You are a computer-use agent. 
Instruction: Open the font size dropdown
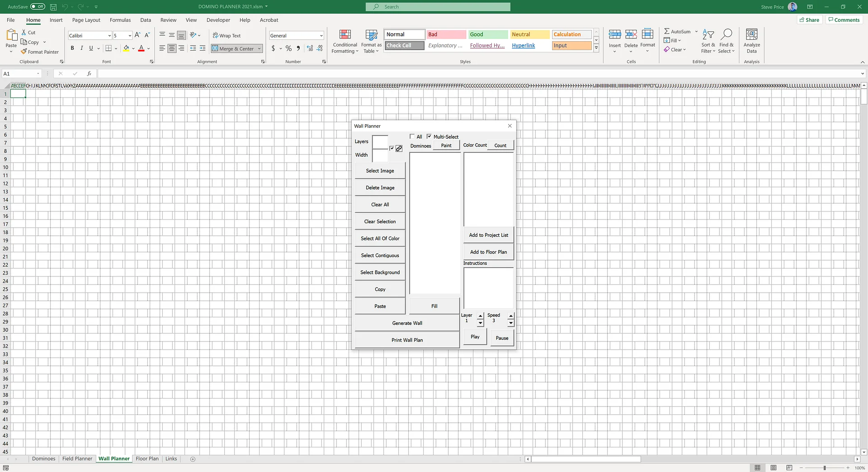click(130, 35)
